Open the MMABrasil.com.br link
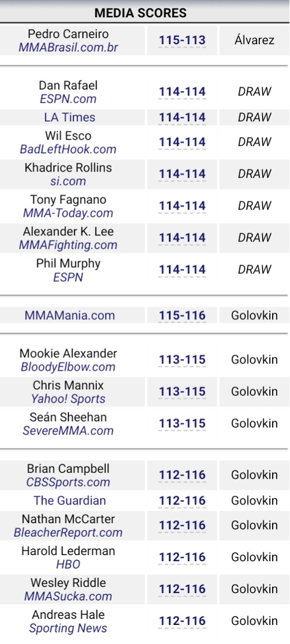Screen dimensions: 290x644 (68, 47)
